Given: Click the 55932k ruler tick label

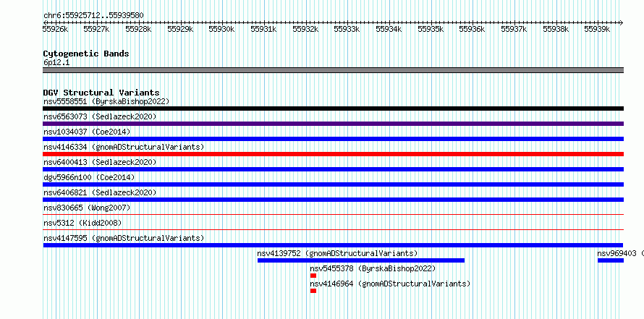Looking at the screenshot, I should coord(305,29).
